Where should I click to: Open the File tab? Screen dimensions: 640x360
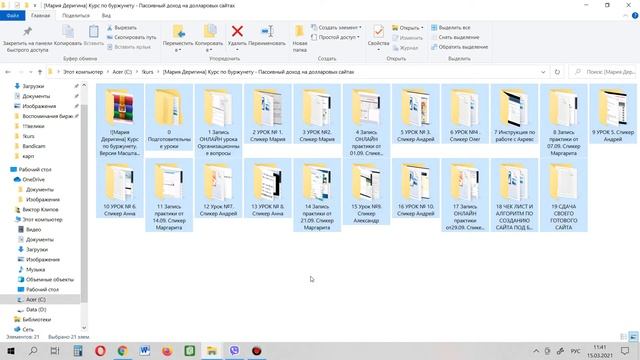pos(13,16)
